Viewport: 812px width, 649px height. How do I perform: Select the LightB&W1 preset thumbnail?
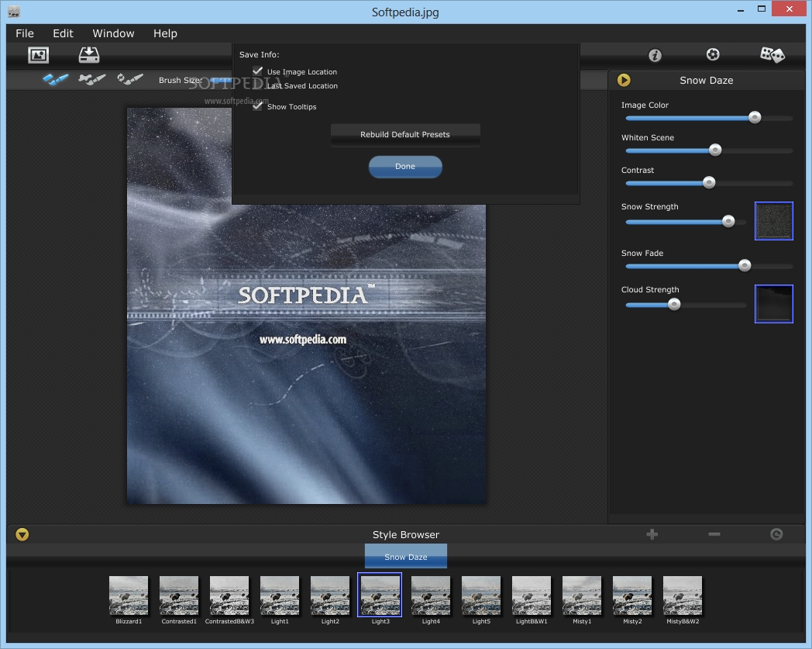click(532, 595)
